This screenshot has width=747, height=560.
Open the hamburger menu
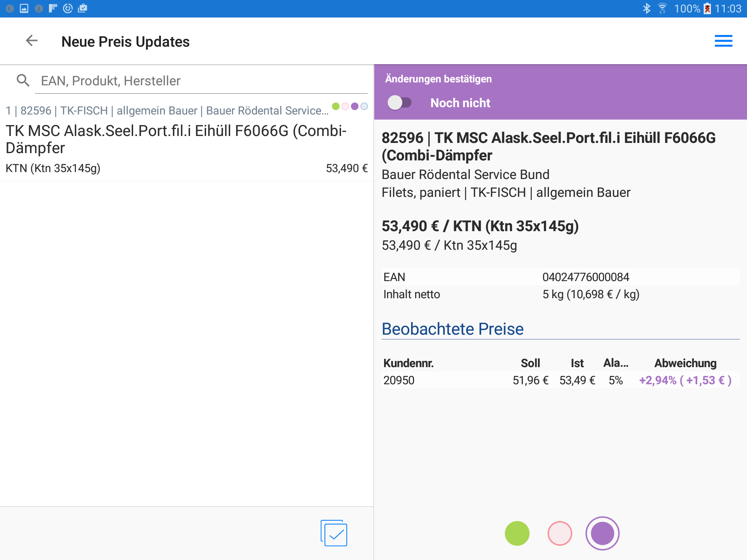click(723, 41)
